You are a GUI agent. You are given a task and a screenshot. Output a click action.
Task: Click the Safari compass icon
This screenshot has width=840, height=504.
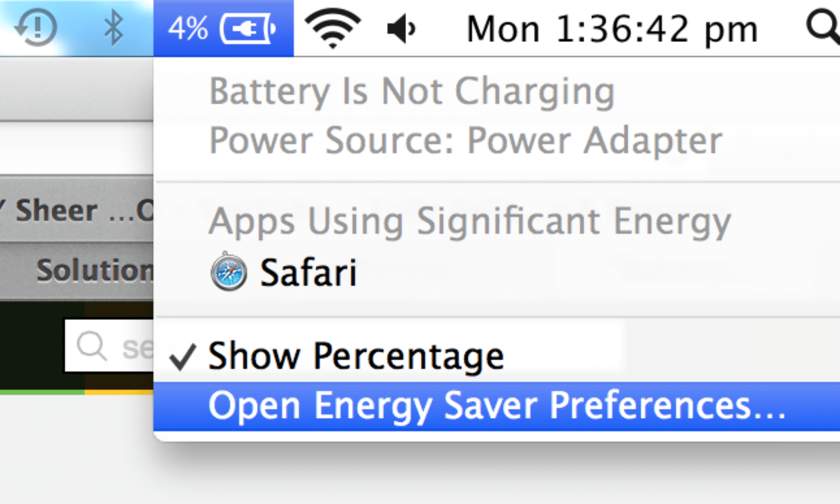(x=228, y=272)
